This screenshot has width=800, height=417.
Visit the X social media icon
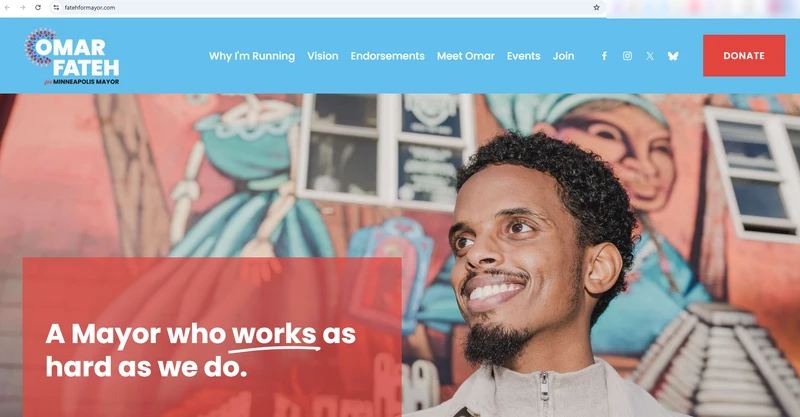click(x=649, y=56)
